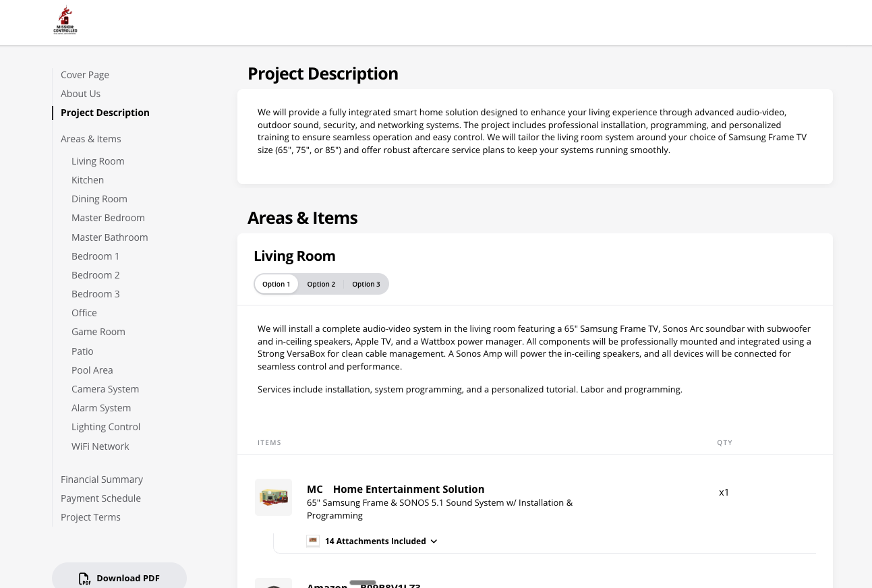Go to Cover Page section
The height and width of the screenshot is (588, 872).
pos(85,75)
